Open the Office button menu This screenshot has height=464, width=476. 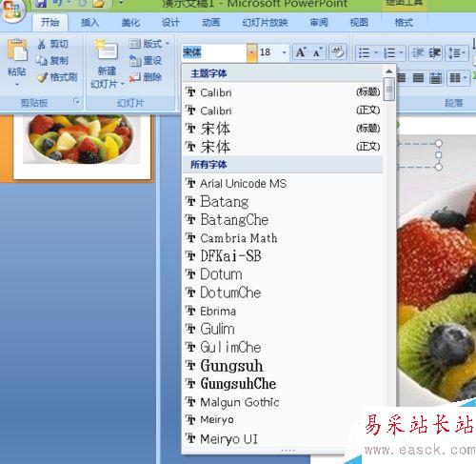pyautogui.click(x=12, y=10)
